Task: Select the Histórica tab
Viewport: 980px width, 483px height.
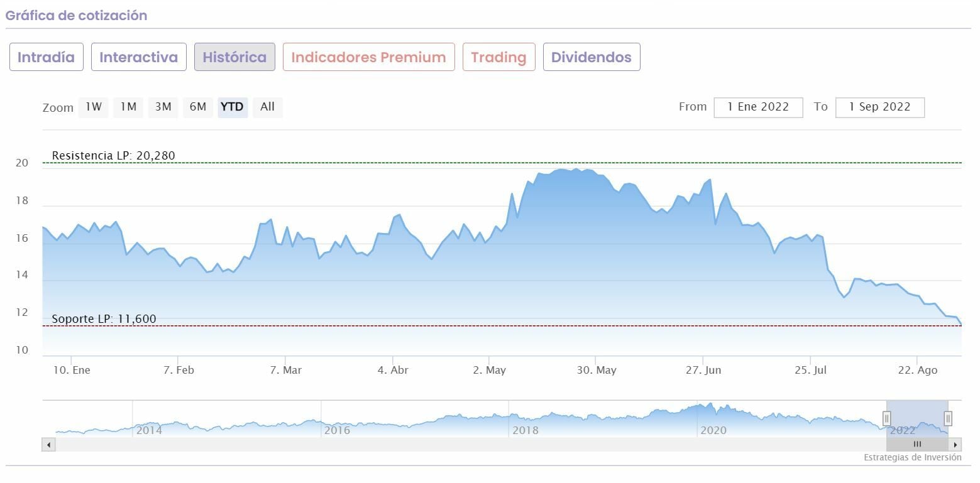Action: pyautogui.click(x=234, y=57)
